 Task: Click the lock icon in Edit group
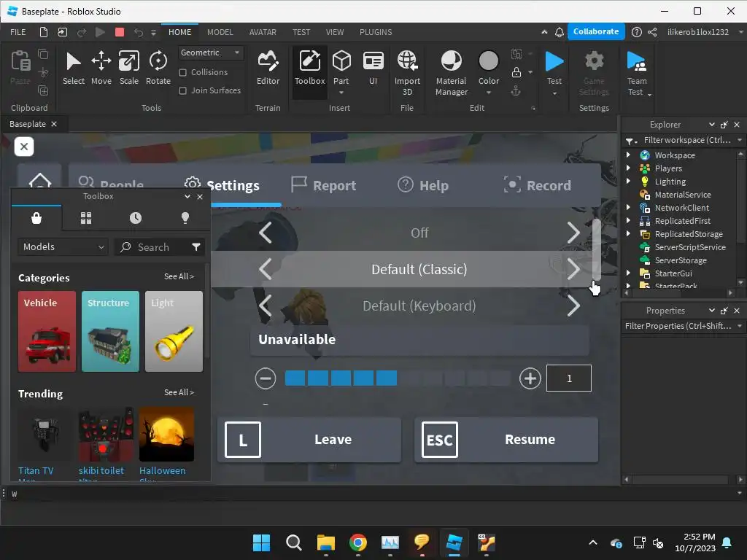click(x=516, y=72)
